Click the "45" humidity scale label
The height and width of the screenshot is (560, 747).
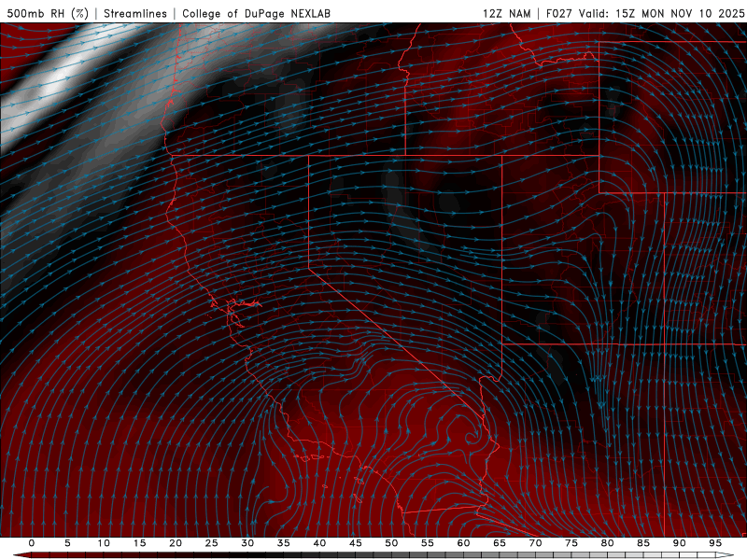tap(356, 543)
